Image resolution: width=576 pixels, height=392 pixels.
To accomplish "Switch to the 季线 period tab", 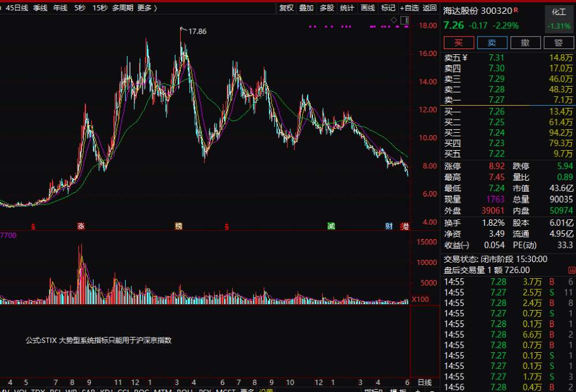I will [40, 8].
